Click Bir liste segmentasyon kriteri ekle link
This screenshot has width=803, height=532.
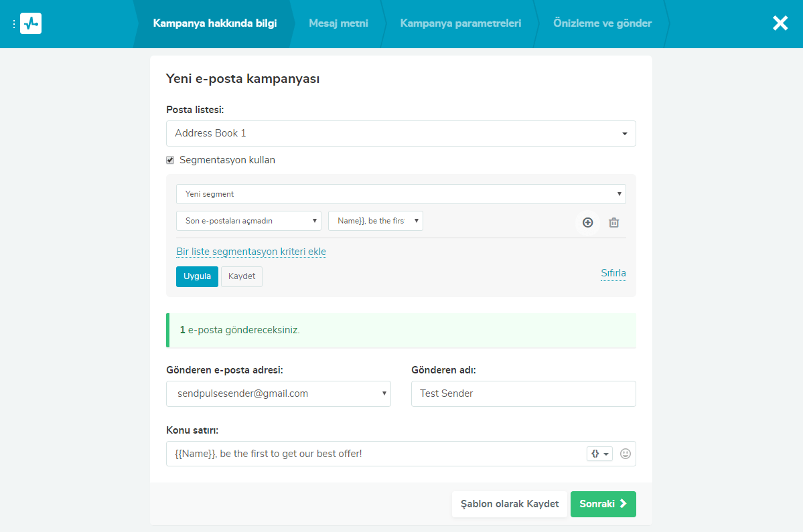(x=251, y=252)
